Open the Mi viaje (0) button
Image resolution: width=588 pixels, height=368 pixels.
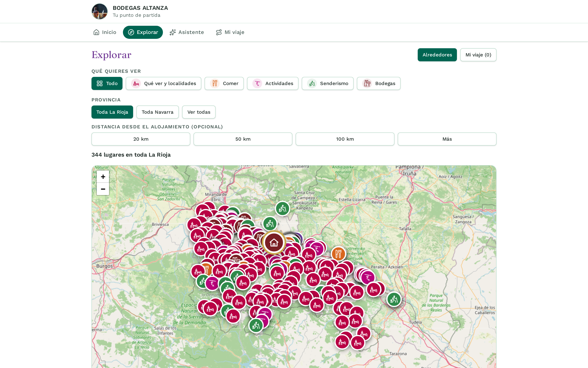coord(478,55)
